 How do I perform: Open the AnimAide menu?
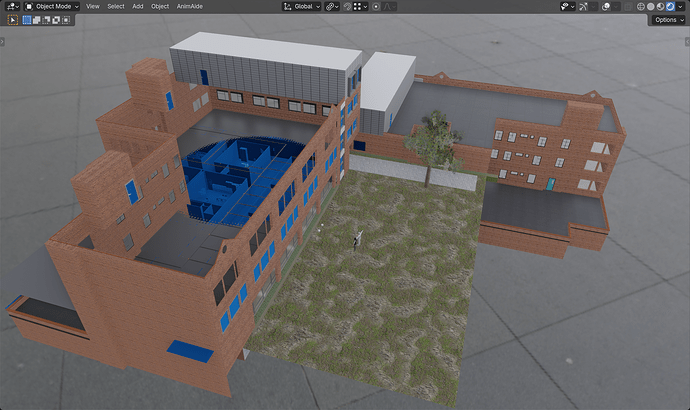(x=190, y=7)
